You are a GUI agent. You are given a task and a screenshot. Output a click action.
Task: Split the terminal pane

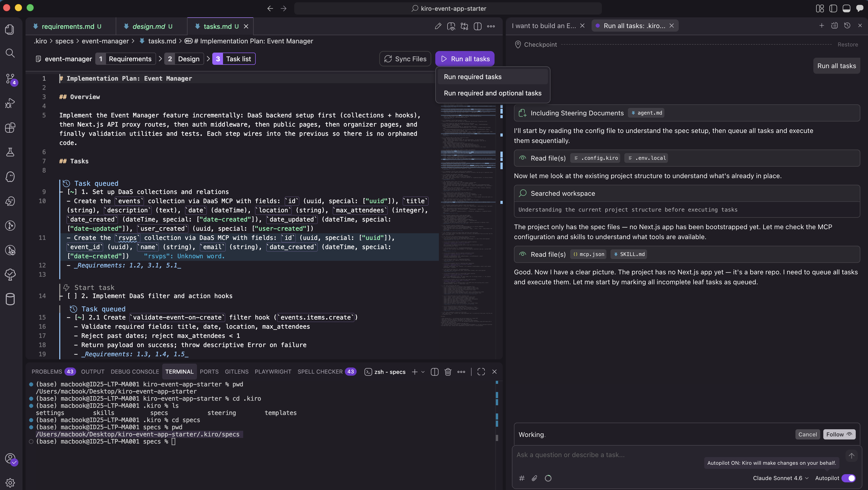pyautogui.click(x=435, y=372)
